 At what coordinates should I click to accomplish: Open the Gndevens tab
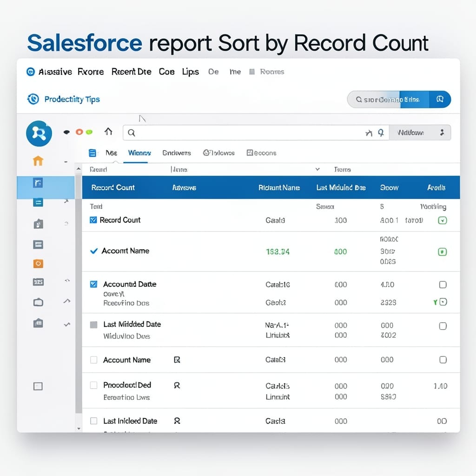coord(177,153)
